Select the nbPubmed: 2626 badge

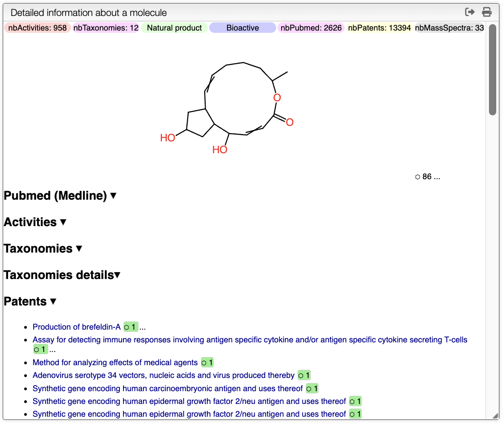311,28
